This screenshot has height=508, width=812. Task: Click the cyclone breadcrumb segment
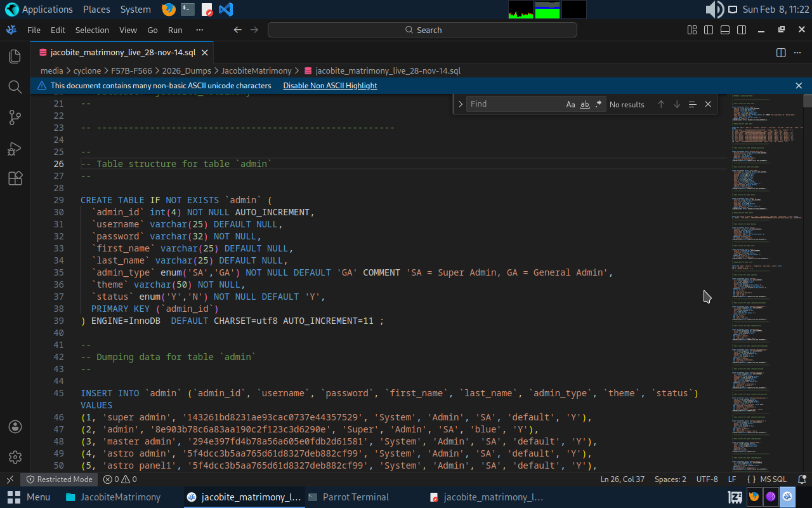tap(87, 70)
